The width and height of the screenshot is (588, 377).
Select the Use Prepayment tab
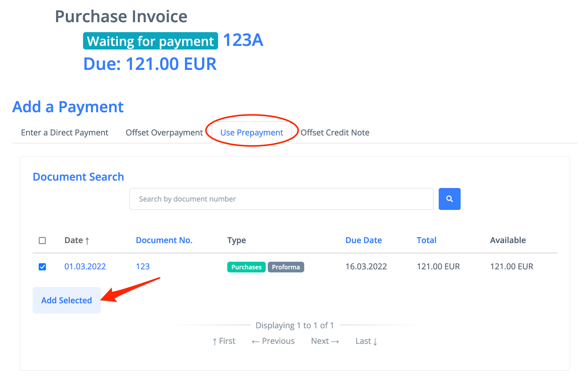click(251, 133)
